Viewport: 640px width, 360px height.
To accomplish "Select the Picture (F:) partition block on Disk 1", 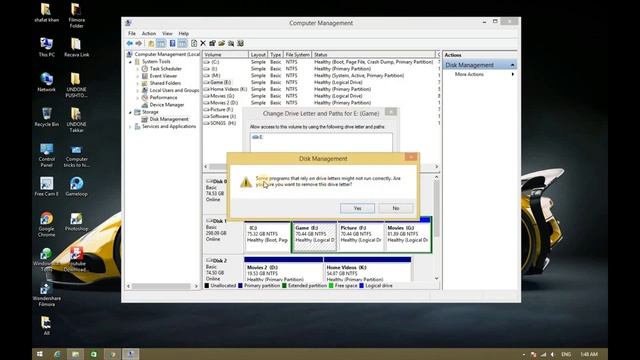I will click(x=361, y=237).
